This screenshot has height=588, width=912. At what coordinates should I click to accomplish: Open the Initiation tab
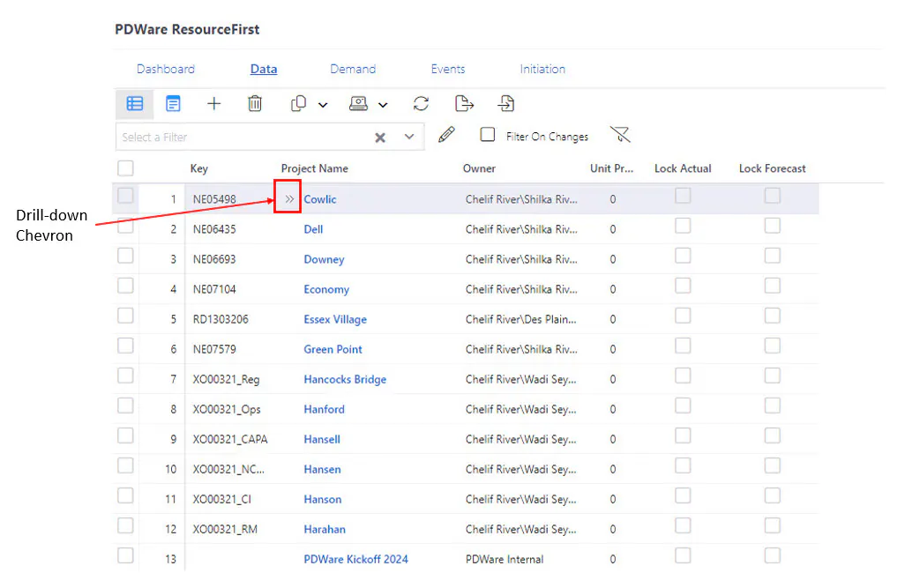(542, 69)
